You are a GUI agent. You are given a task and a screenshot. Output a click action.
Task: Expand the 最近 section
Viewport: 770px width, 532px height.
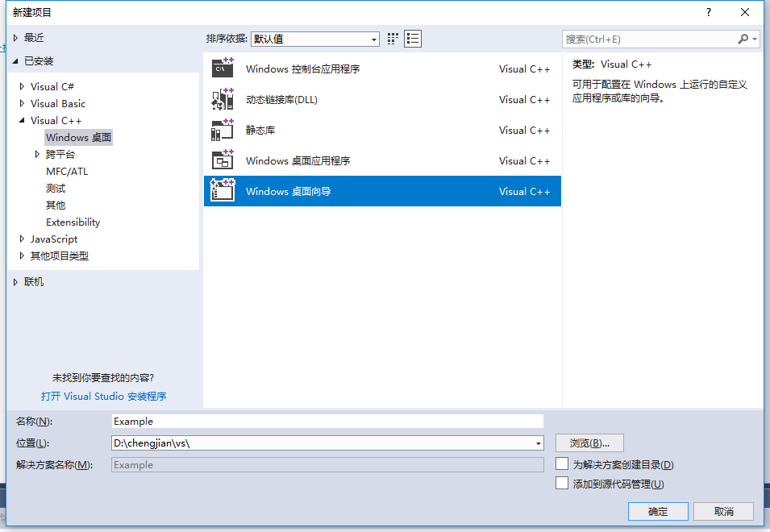(x=15, y=38)
